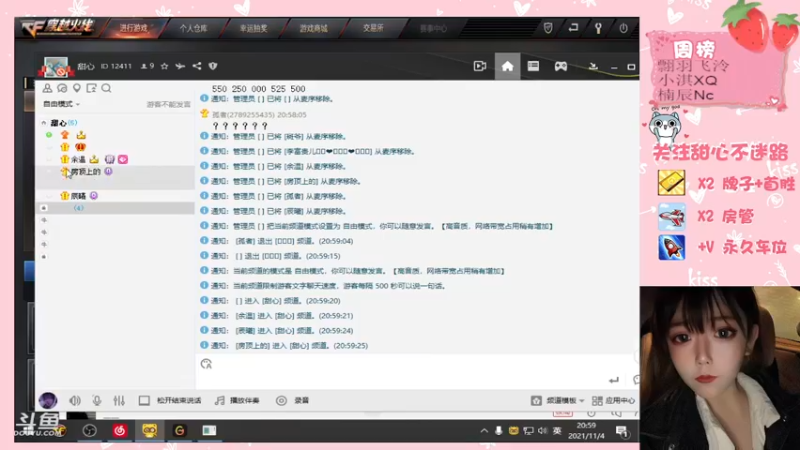This screenshot has height=450, width=800.
Task: Open 频道模板 dropdown
Action: coord(558,401)
